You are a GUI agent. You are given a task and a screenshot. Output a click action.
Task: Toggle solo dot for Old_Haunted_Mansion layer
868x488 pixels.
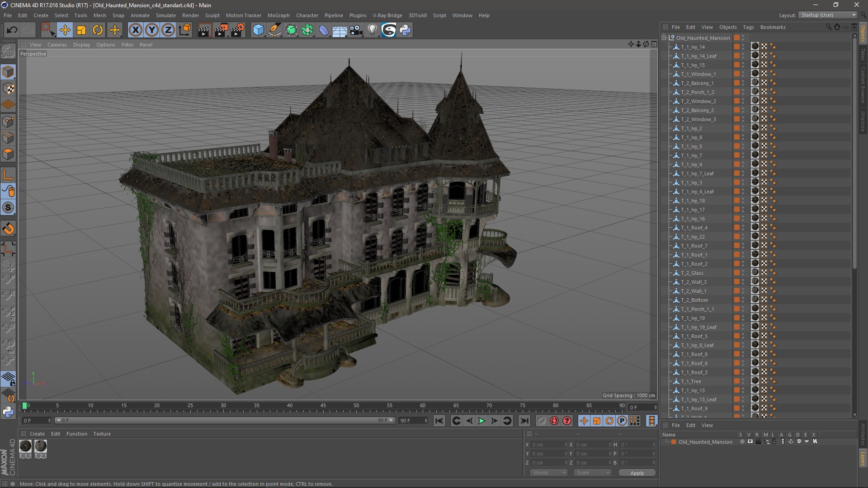click(x=742, y=442)
